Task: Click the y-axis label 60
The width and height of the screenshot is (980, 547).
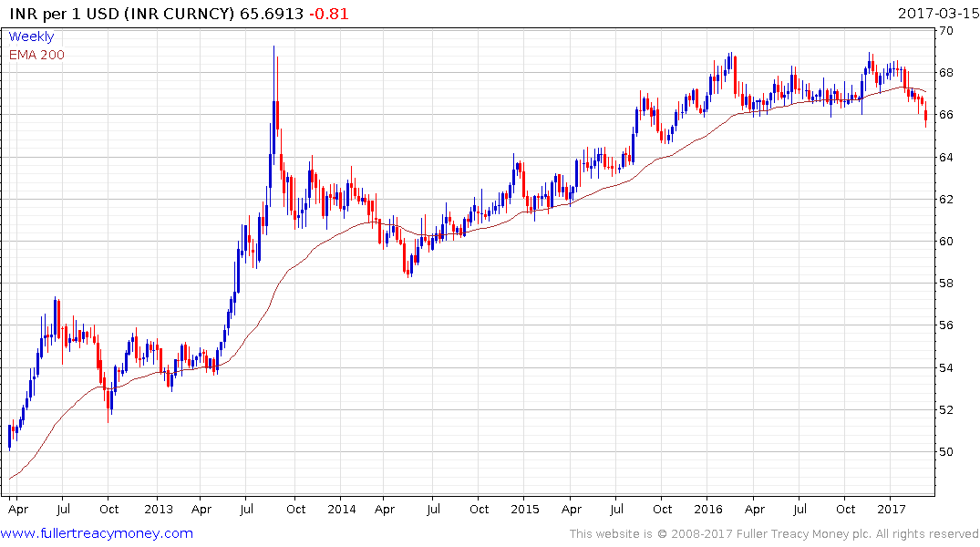Action: (945, 242)
